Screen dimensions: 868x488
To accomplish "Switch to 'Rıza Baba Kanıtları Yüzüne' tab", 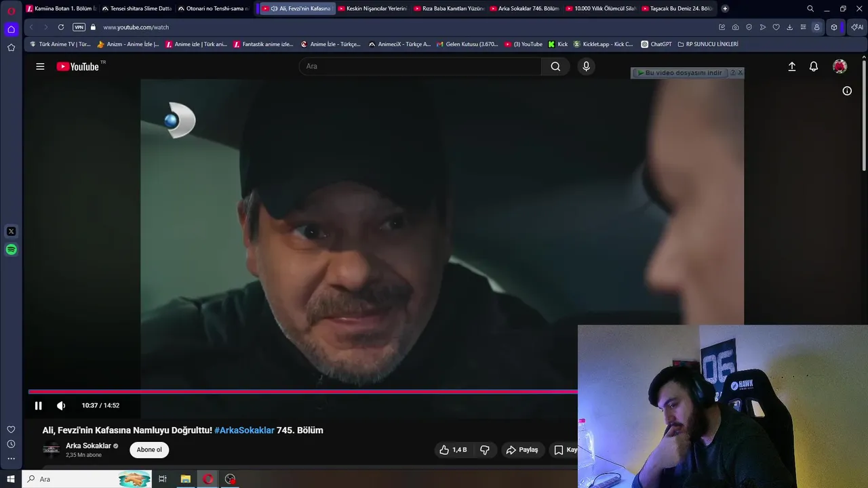I will (448, 9).
